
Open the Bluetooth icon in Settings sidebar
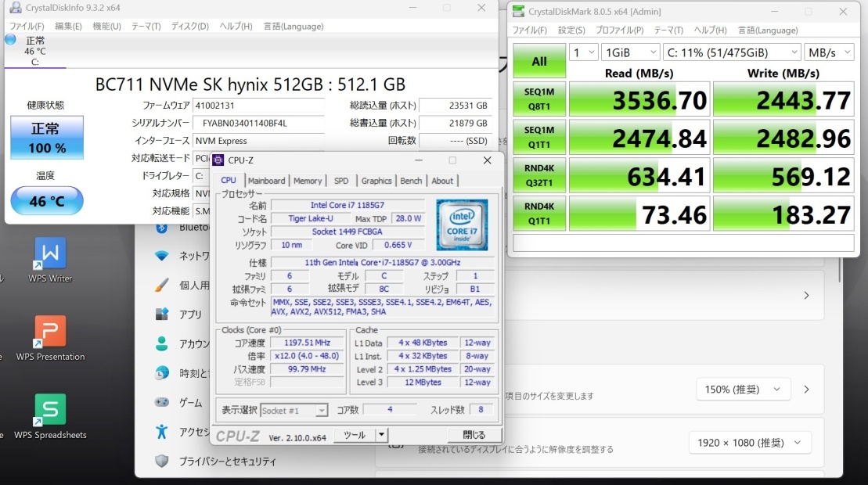coord(162,228)
